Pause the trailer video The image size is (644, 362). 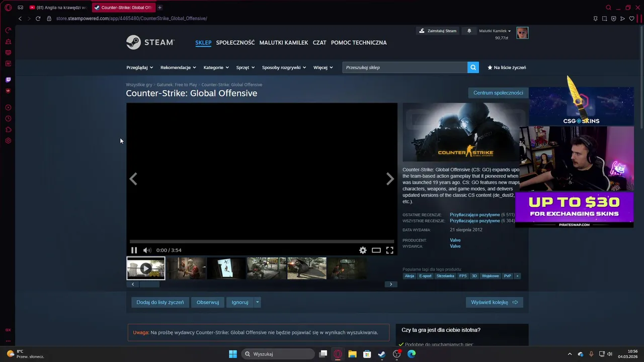(134, 250)
